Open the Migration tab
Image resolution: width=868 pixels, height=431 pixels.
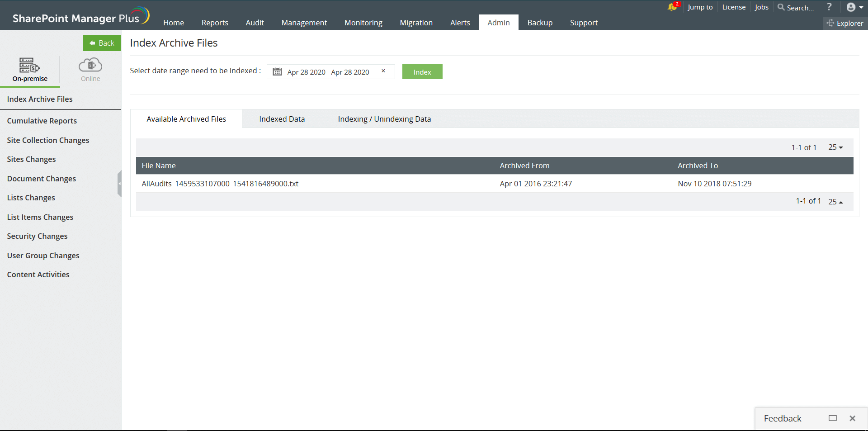[x=416, y=23]
